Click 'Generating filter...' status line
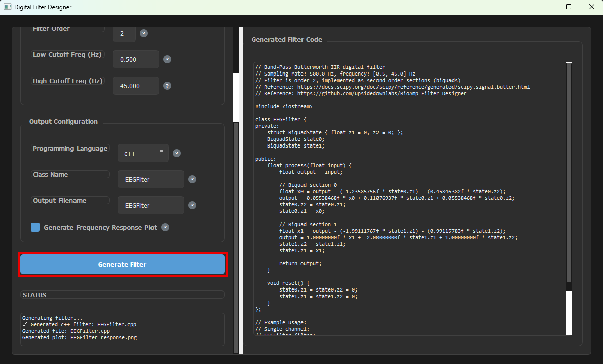 [52, 318]
